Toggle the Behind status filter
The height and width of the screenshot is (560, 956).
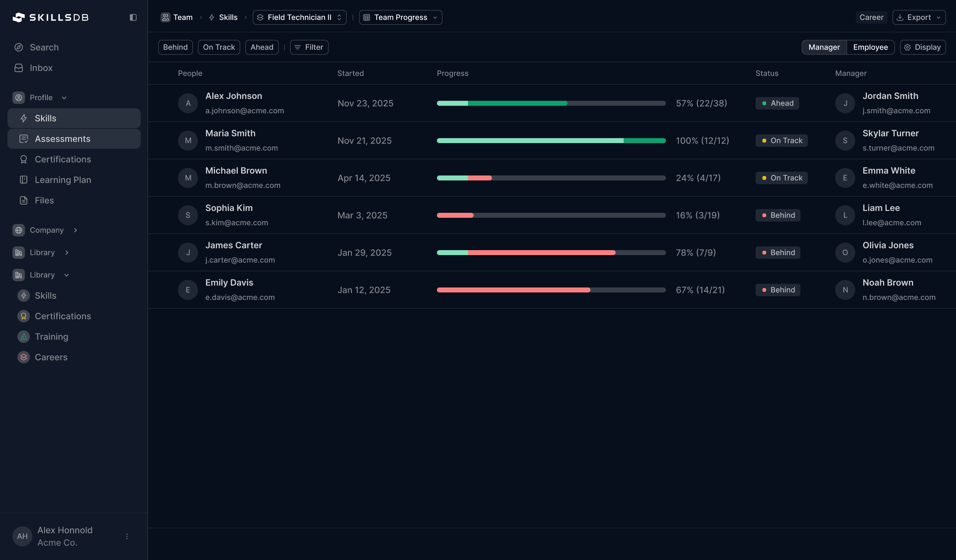(x=175, y=47)
